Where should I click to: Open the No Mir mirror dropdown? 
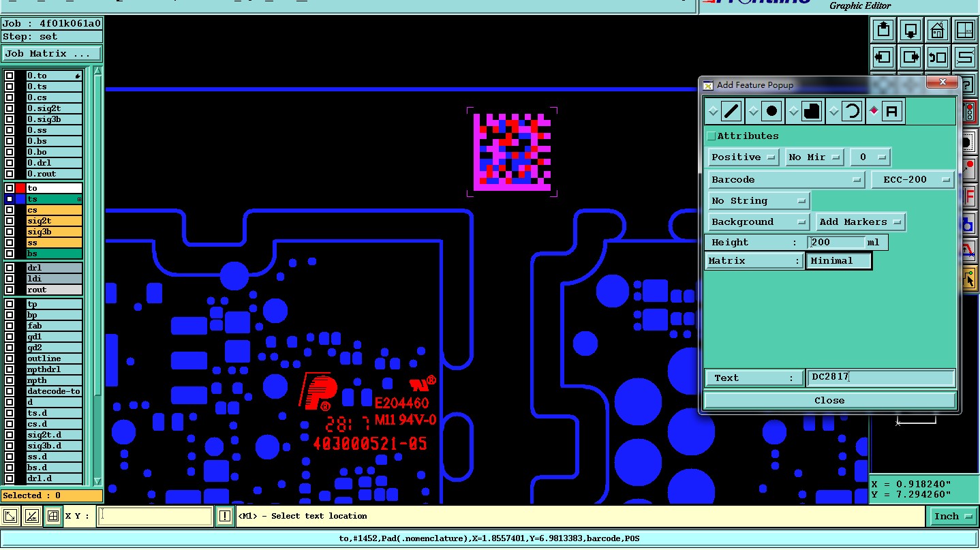[814, 157]
